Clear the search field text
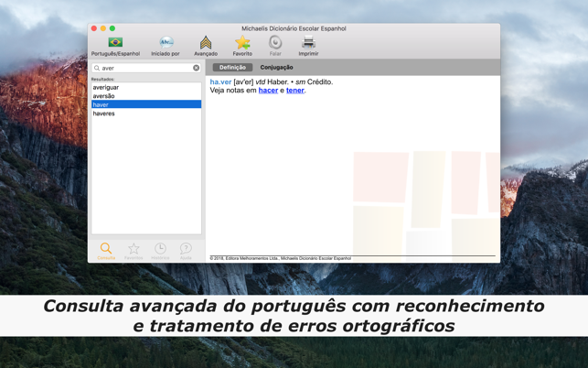This screenshot has height=368, width=588. 196,68
